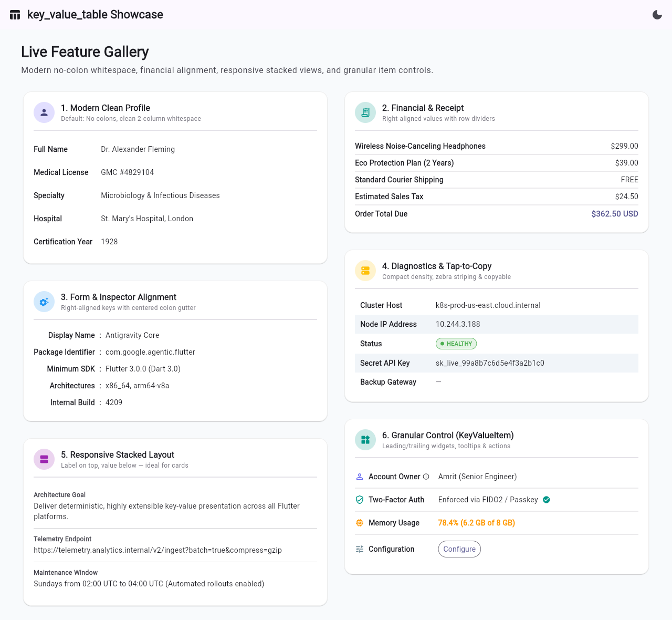Click the stacked layout icon on Responsive Stacked Layout

pos(44,459)
